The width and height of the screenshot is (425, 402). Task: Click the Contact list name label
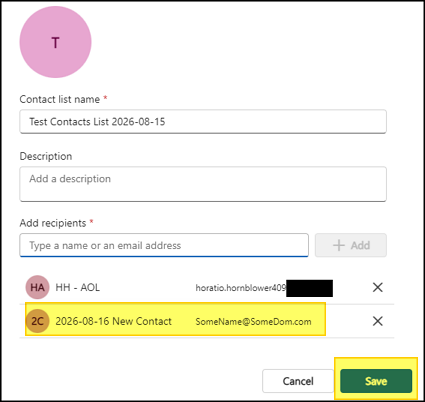point(60,99)
